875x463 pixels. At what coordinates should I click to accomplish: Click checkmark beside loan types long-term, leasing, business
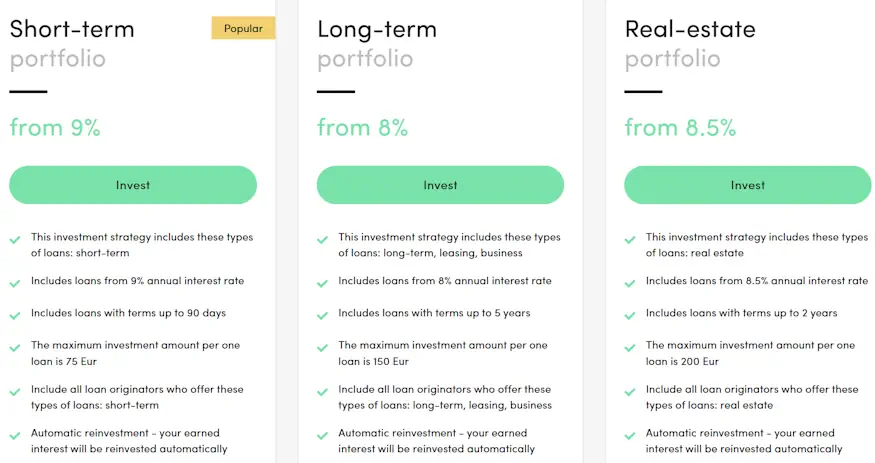coord(322,240)
